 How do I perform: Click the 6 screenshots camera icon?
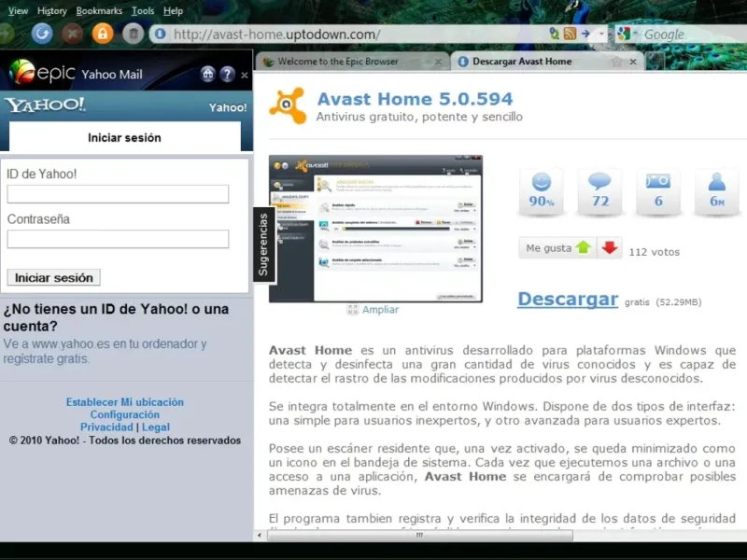tap(658, 191)
